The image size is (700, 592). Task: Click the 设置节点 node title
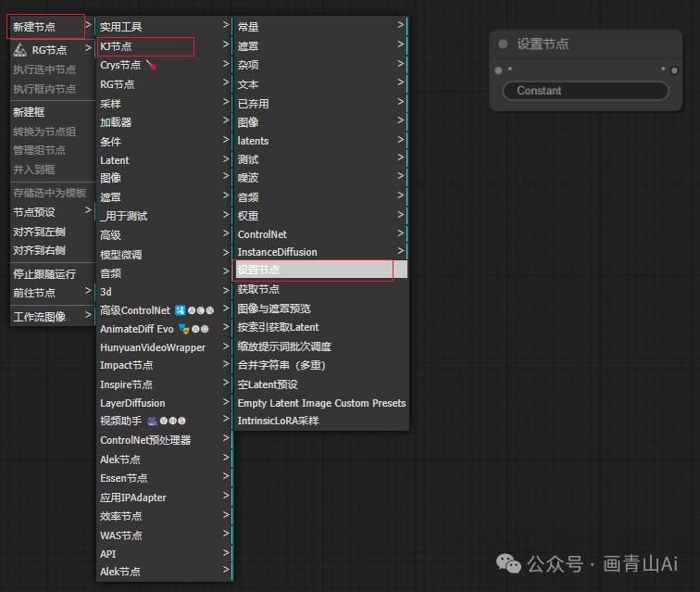click(x=543, y=44)
